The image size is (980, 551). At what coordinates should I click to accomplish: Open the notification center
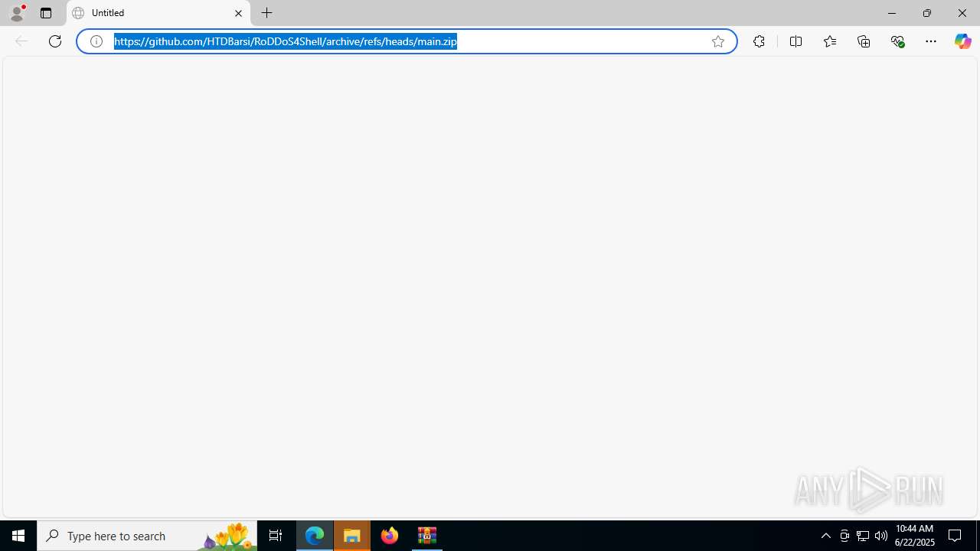point(955,536)
